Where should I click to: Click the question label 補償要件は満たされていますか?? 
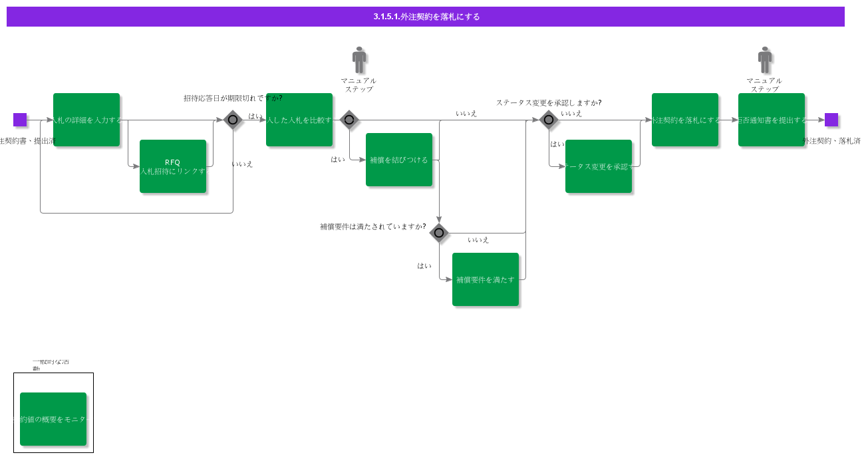coord(373,226)
